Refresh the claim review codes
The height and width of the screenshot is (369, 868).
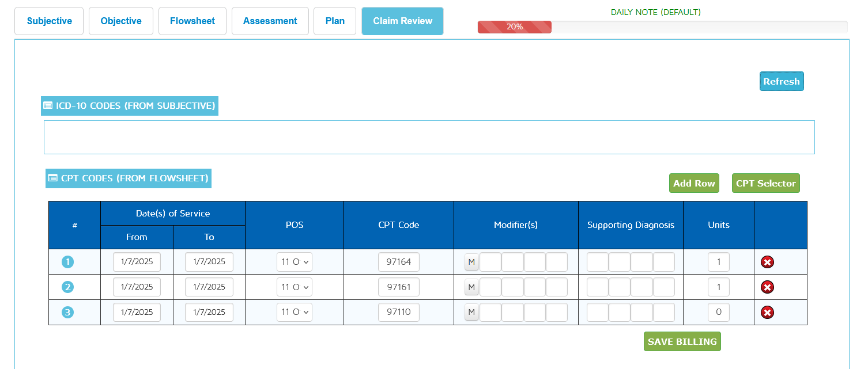[781, 81]
